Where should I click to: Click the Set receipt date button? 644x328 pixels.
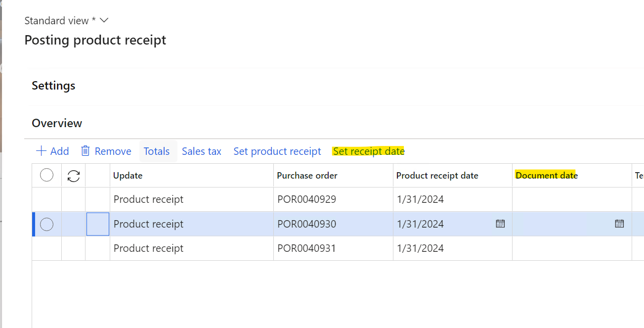[369, 151]
